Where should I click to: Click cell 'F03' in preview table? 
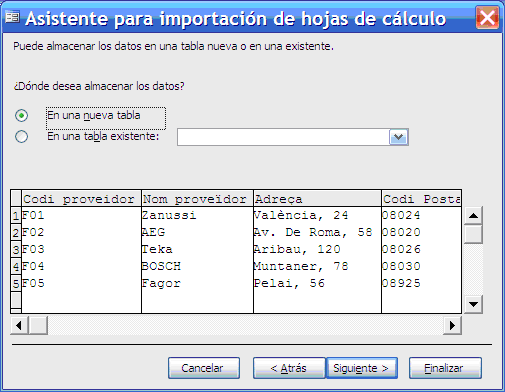click(82, 249)
